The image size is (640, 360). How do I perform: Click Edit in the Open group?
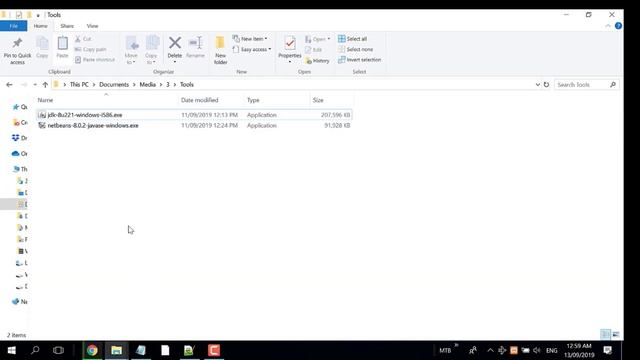313,50
